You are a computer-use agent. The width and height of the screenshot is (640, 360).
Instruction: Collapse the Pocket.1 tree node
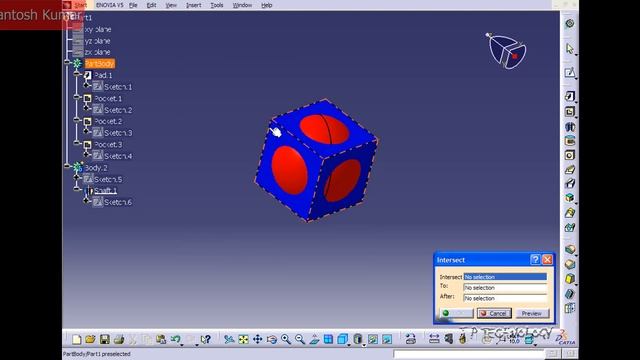click(x=77, y=97)
